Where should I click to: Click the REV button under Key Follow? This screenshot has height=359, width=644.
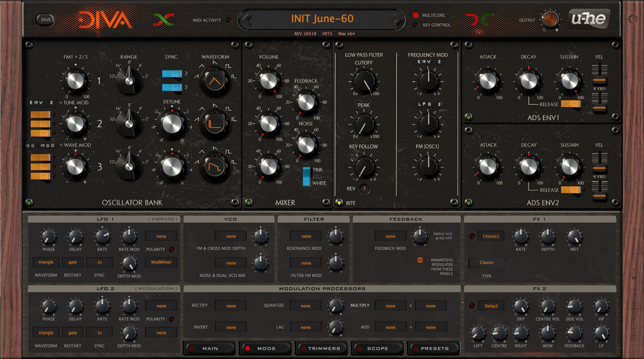tap(364, 188)
